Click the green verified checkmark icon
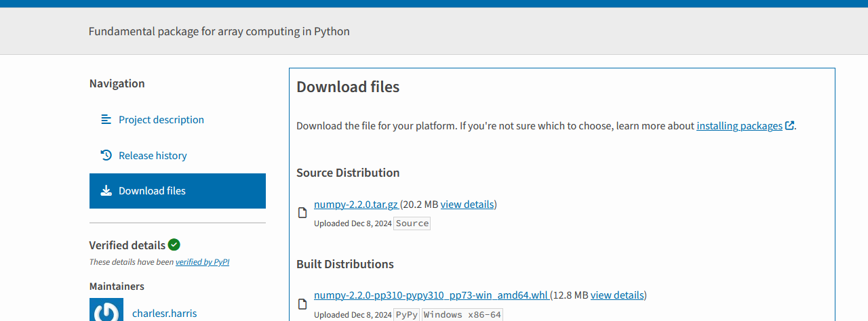This screenshot has width=868, height=321. coord(174,244)
